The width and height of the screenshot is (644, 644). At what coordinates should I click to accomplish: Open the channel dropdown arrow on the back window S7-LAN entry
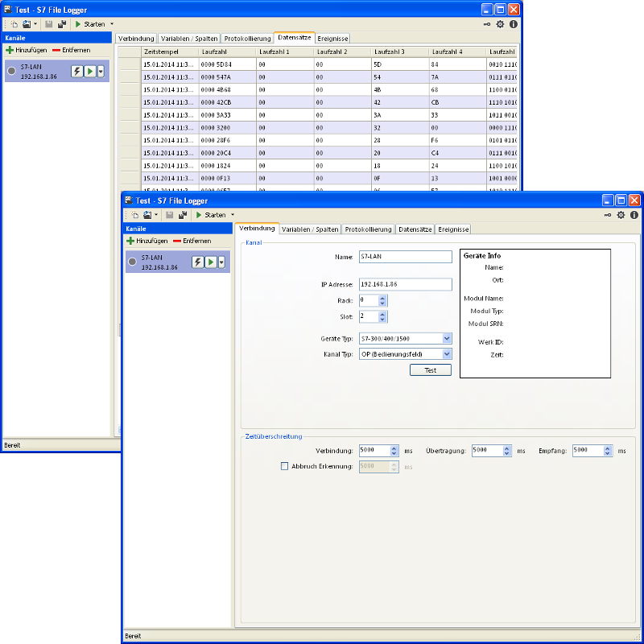tap(101, 71)
